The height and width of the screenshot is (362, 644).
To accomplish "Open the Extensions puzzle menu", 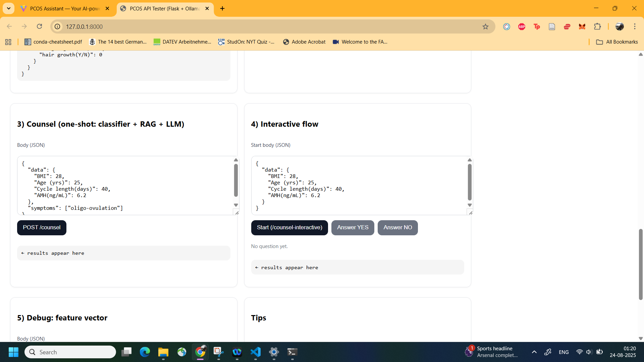I will click(597, 26).
